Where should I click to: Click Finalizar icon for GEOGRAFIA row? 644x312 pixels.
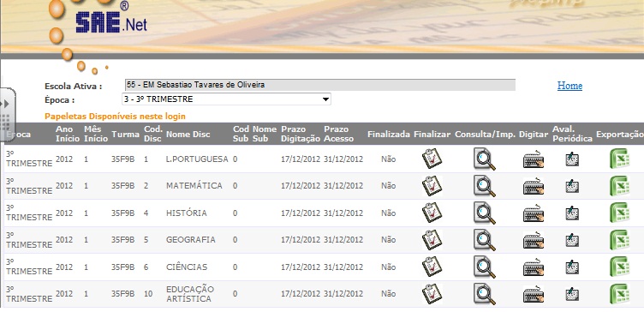pyautogui.click(x=432, y=240)
